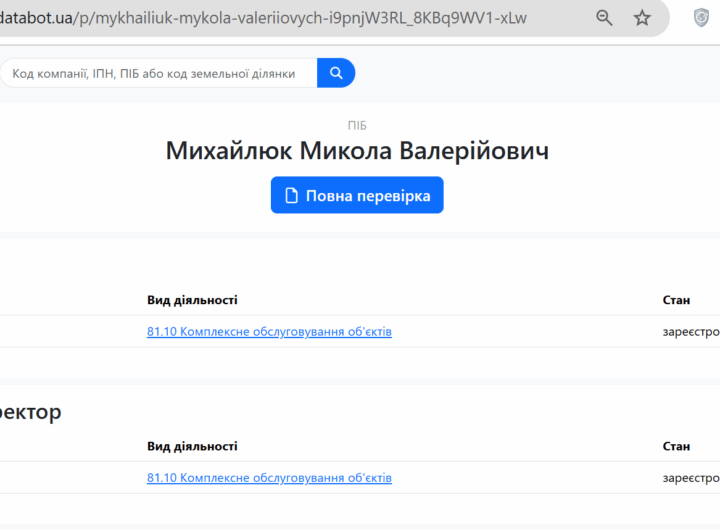Click the name heading Михайлюк Микола Валерійович
Viewport: 720px width, 530px height.
[357, 151]
